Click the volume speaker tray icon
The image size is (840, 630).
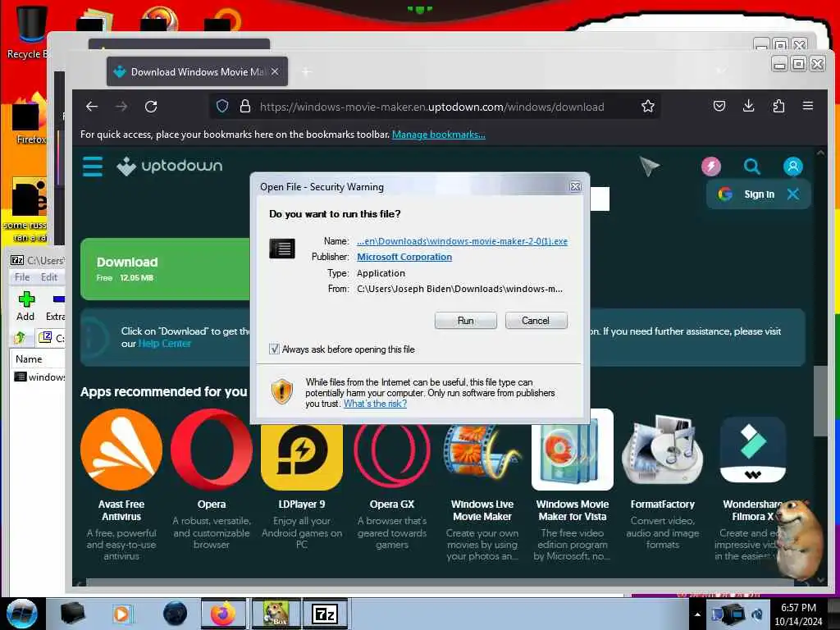click(757, 614)
